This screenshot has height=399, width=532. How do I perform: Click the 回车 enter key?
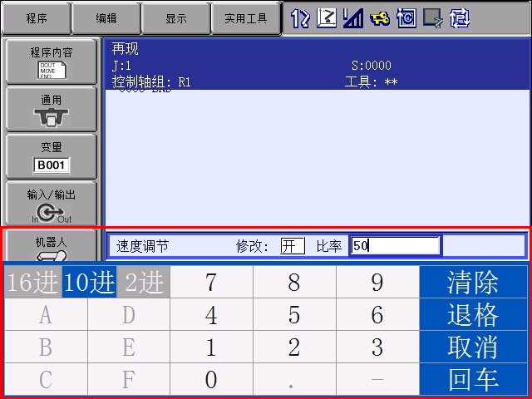pyautogui.click(x=473, y=379)
